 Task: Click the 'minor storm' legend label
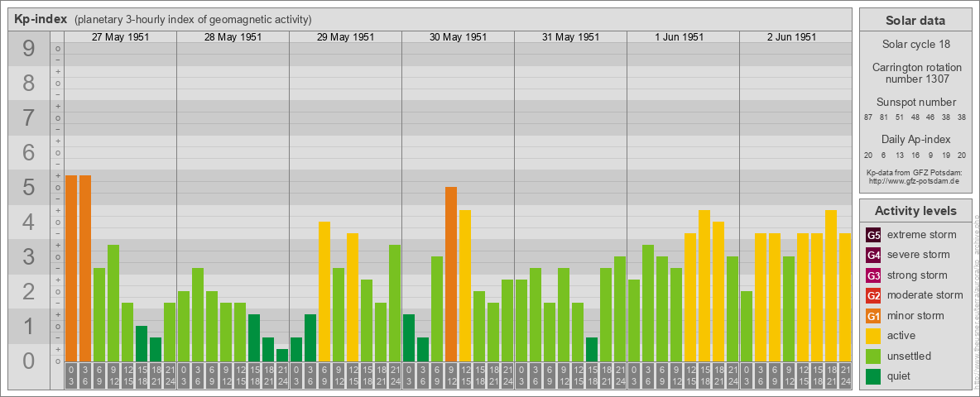pos(915,316)
